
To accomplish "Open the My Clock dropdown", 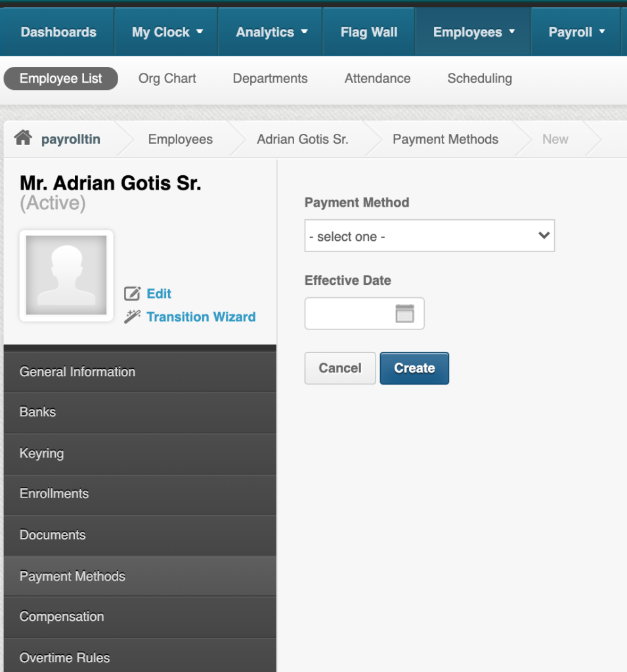I will [x=165, y=31].
